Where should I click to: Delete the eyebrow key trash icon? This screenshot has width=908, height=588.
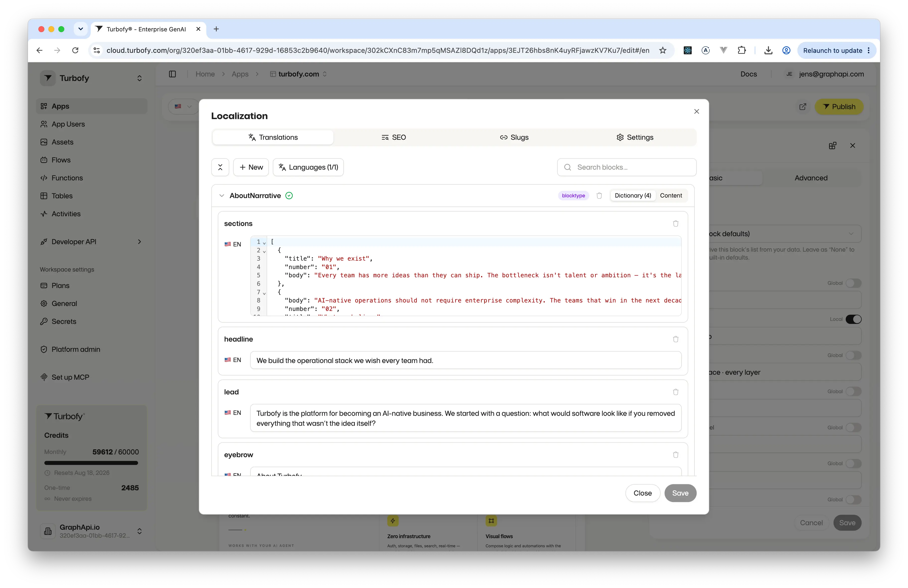point(676,454)
